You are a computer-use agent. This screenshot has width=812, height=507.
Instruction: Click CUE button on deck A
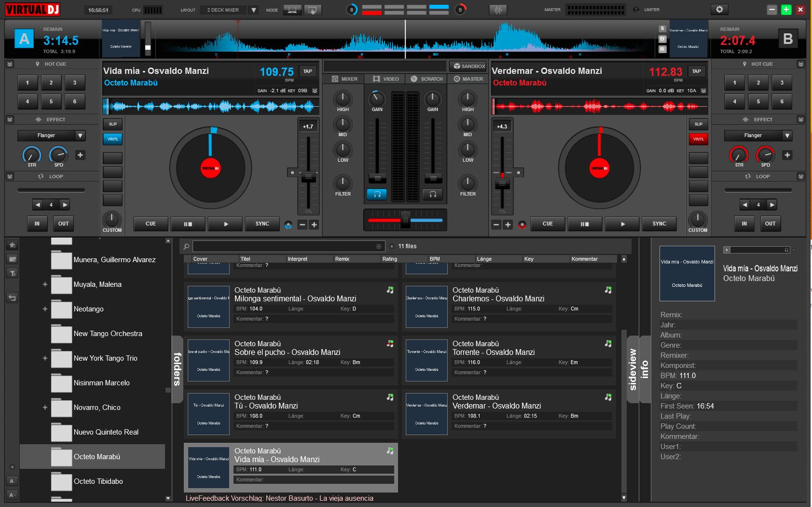pos(151,224)
